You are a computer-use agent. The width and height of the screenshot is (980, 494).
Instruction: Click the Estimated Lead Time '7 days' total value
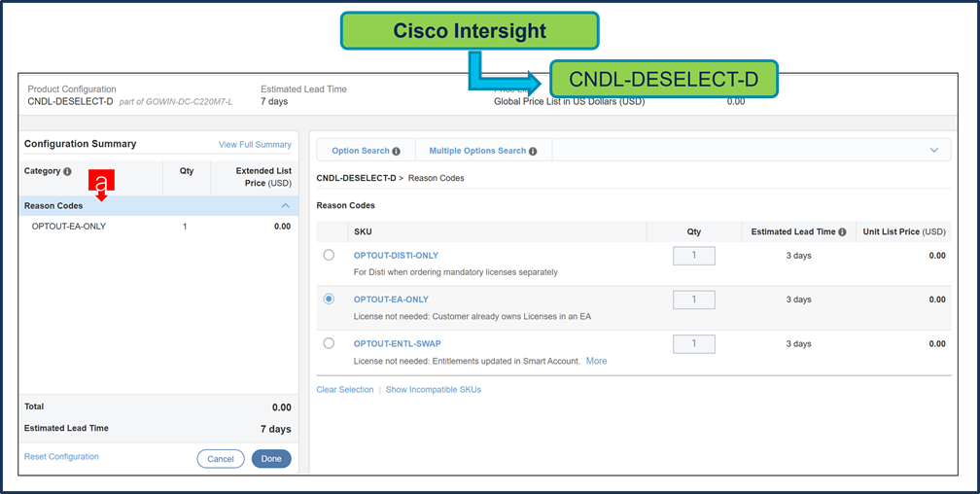(276, 429)
